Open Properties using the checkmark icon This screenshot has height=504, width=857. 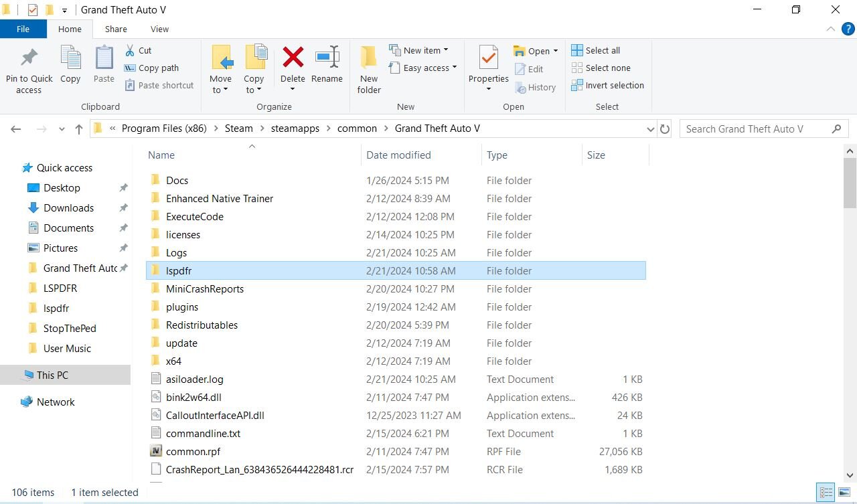pos(488,58)
